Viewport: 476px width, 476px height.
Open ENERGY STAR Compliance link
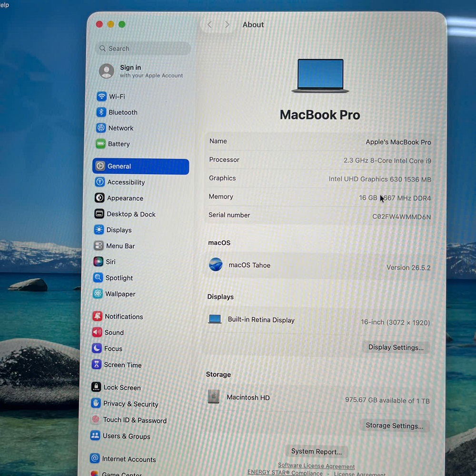pos(285,473)
